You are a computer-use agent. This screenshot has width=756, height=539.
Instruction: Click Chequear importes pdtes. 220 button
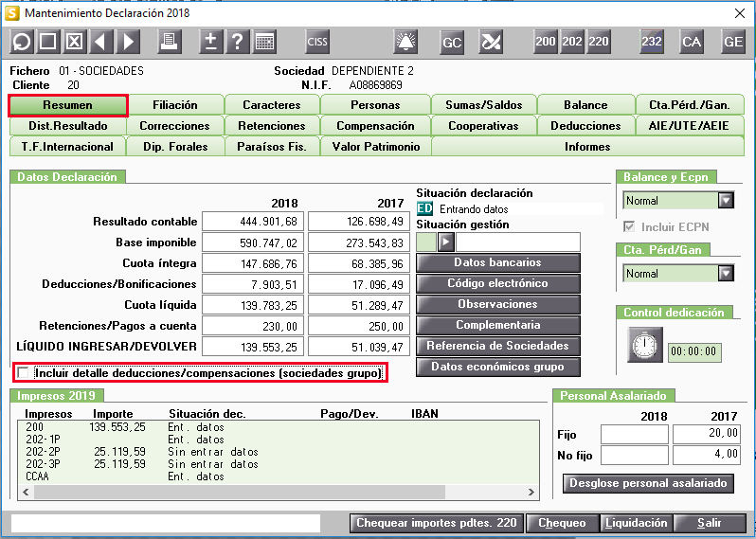(437, 523)
